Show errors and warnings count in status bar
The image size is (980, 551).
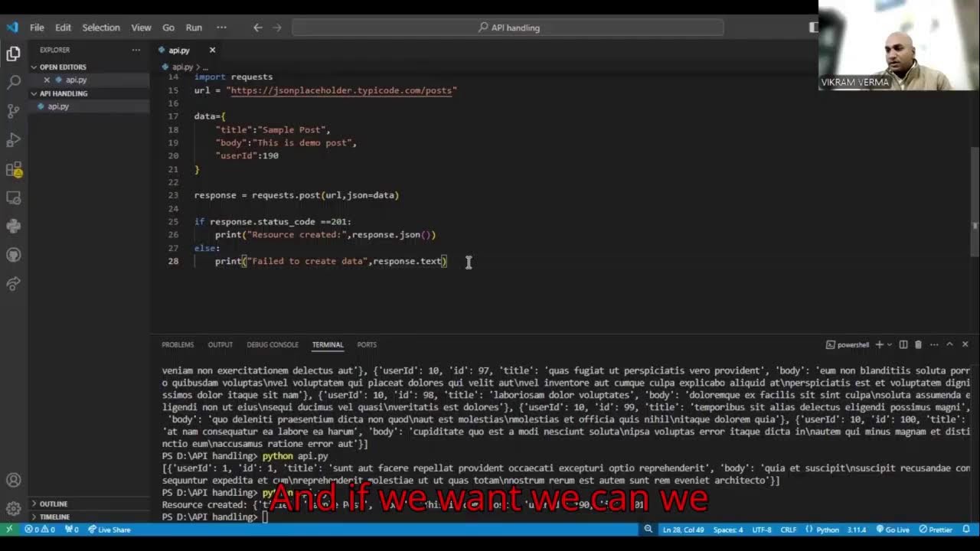[39, 530]
